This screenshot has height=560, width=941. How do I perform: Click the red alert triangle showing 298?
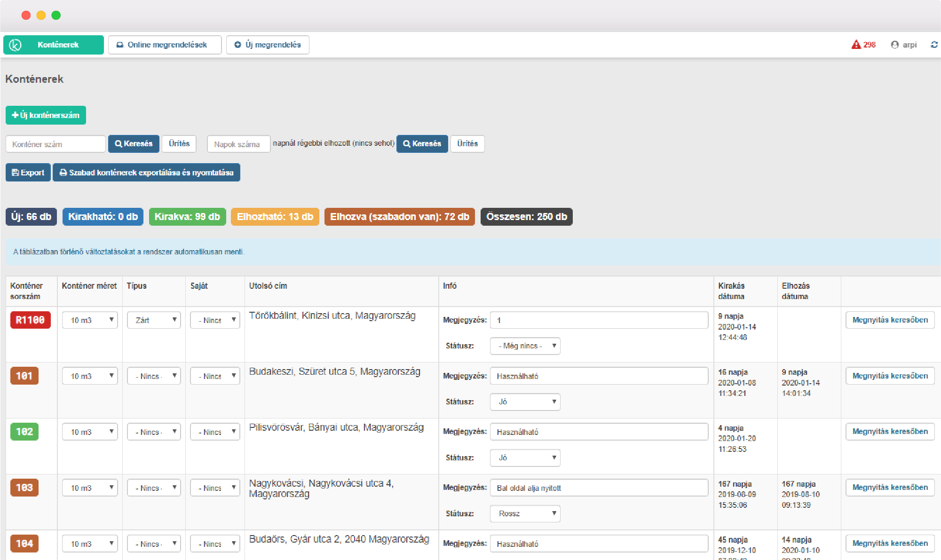tap(856, 45)
